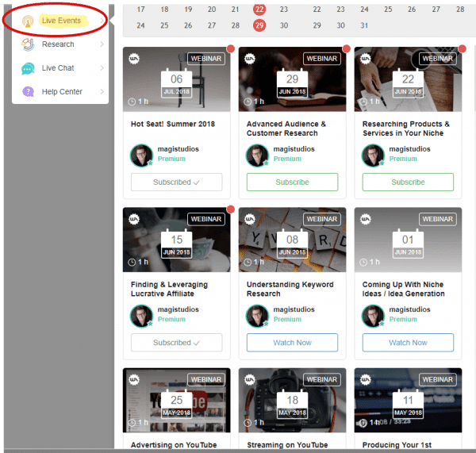Click Advanced Audience & Customer Research title
The image size is (476, 453).
(x=286, y=129)
